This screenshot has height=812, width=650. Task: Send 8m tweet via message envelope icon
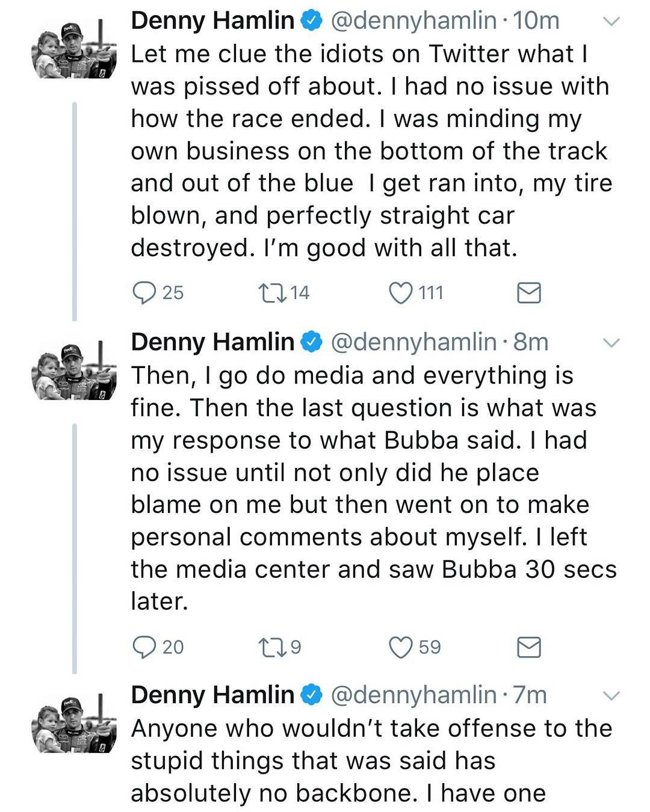point(529,647)
